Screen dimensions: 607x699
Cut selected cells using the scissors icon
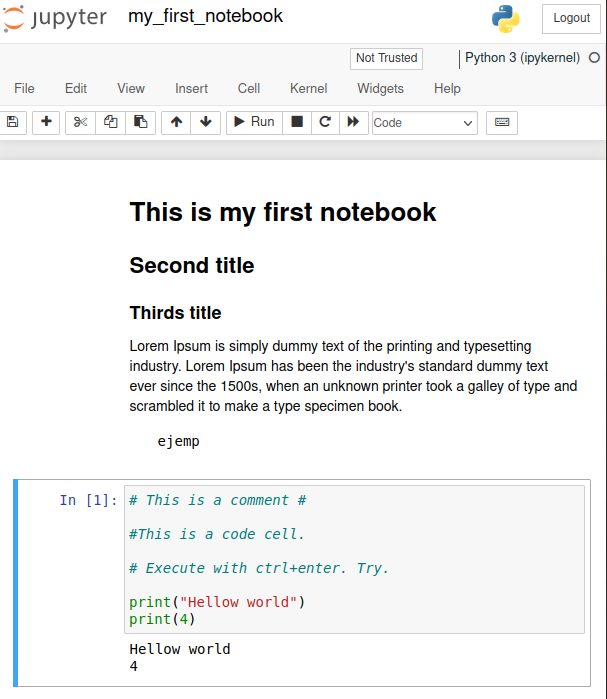click(x=81, y=122)
